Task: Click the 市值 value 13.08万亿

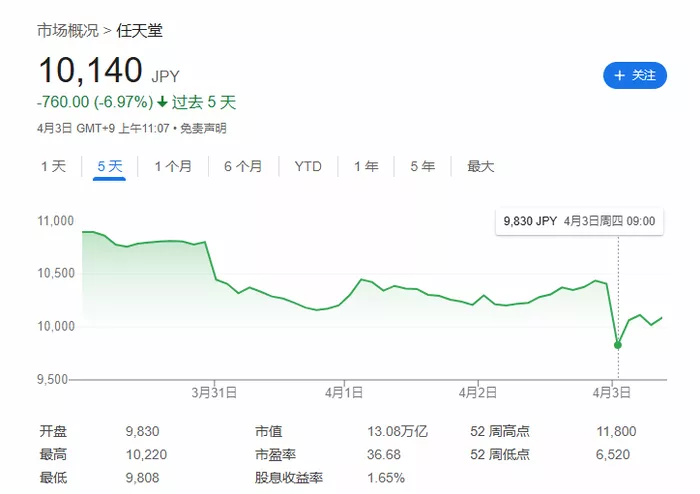Action: 397,432
